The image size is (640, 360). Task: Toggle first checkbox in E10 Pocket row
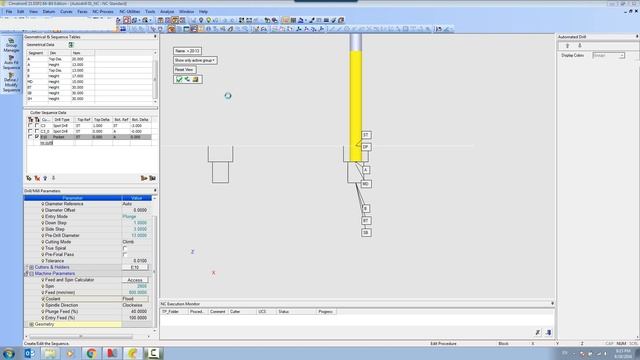30,137
